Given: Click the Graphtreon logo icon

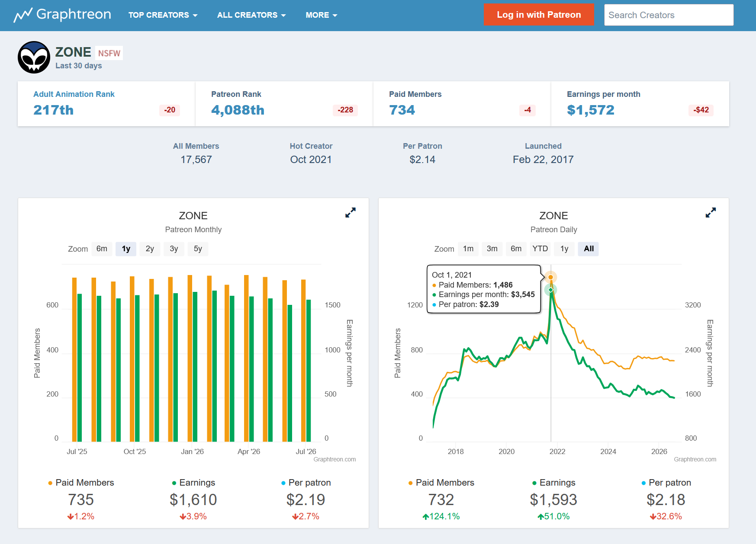Looking at the screenshot, I should tap(23, 15).
